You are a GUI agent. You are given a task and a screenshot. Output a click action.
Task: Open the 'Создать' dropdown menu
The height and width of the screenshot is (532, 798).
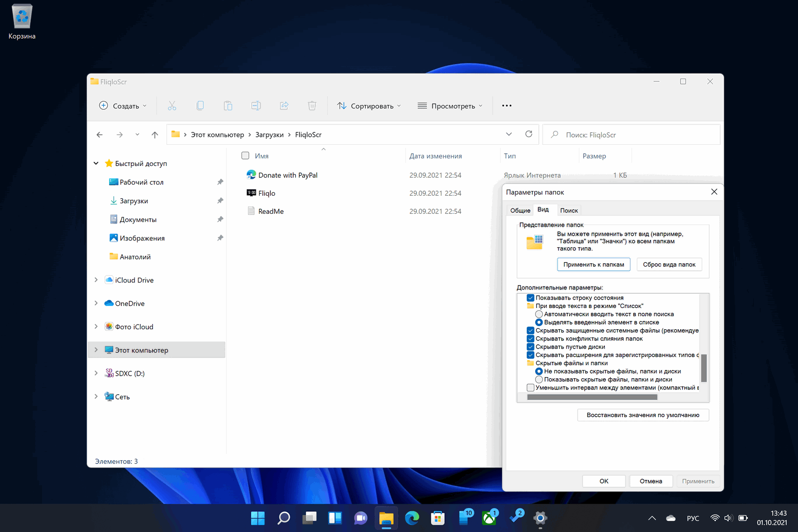click(x=123, y=106)
